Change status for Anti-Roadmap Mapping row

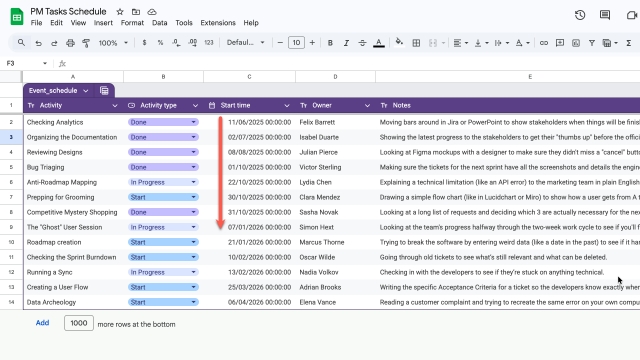coord(163,182)
